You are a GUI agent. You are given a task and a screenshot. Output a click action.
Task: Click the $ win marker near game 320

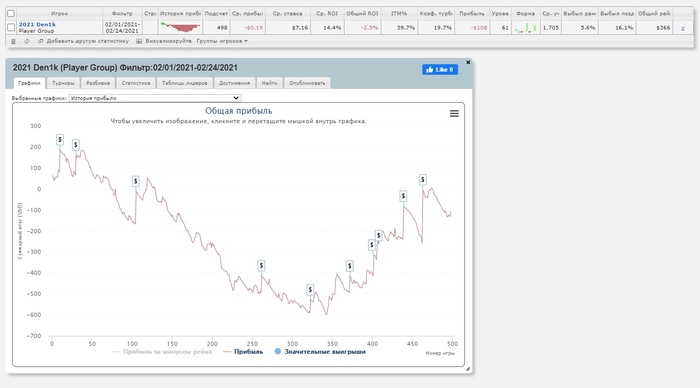tap(310, 290)
